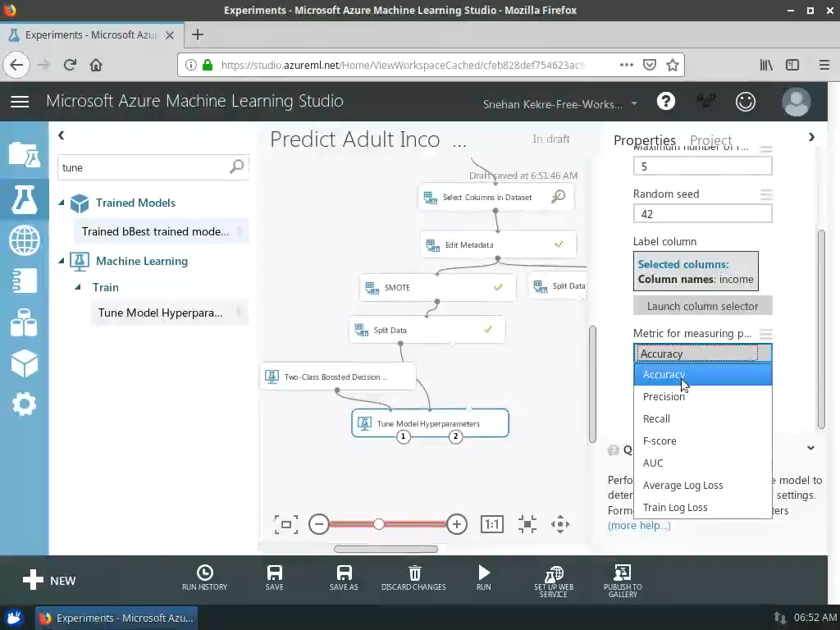The width and height of the screenshot is (840, 630).
Task: Open Datasets cylinders icon in sidebar
Action: coord(24,322)
